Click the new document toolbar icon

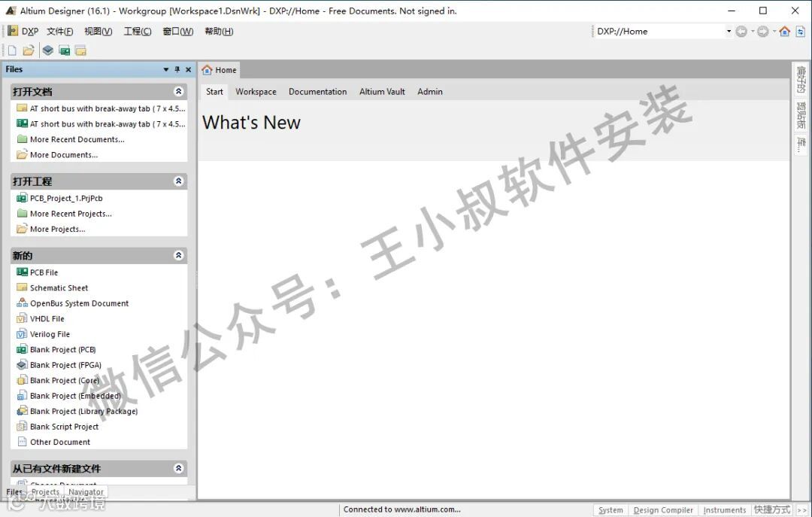click(12, 50)
